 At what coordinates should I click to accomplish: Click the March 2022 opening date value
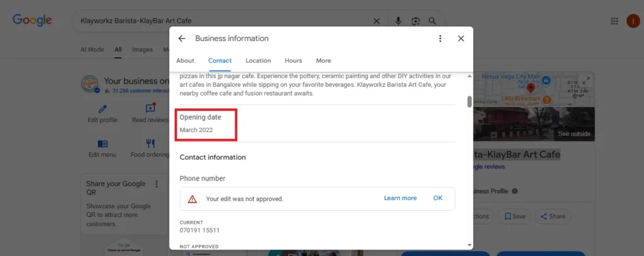pyautogui.click(x=196, y=130)
